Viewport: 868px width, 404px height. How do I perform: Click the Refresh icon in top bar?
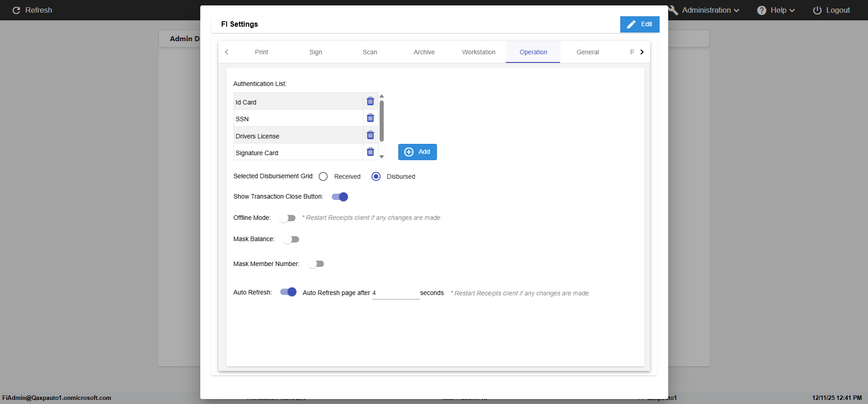(16, 10)
